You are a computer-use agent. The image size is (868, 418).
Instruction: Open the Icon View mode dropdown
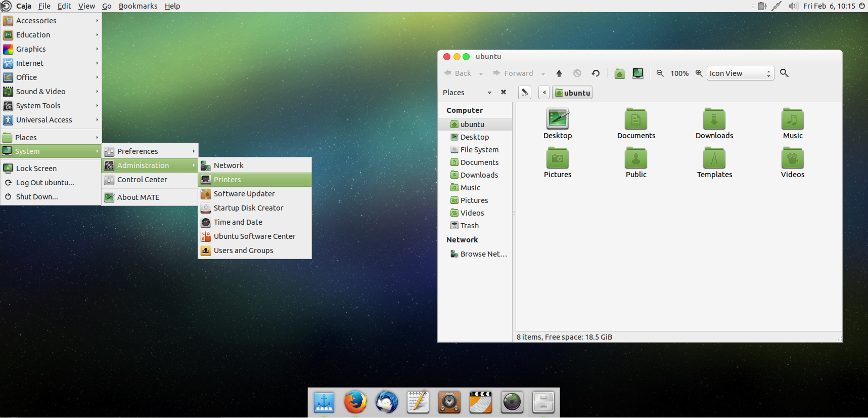point(740,73)
